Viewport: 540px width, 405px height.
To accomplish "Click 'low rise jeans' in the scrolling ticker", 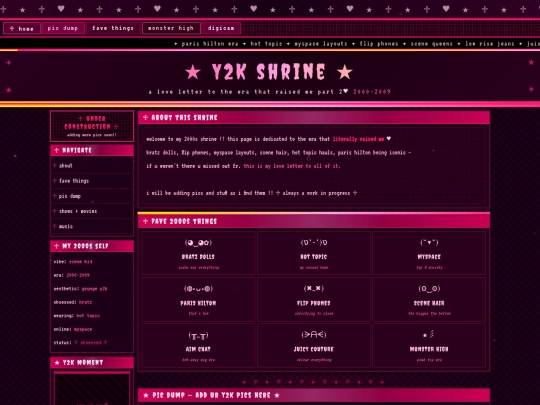I will coord(490,44).
